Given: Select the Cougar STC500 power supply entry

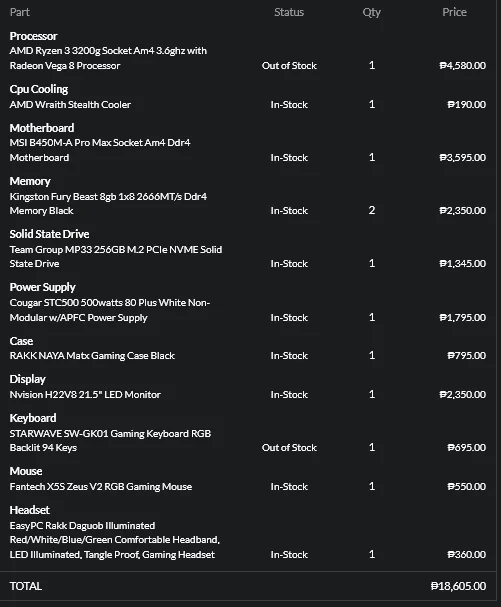Looking at the screenshot, I should point(110,310).
